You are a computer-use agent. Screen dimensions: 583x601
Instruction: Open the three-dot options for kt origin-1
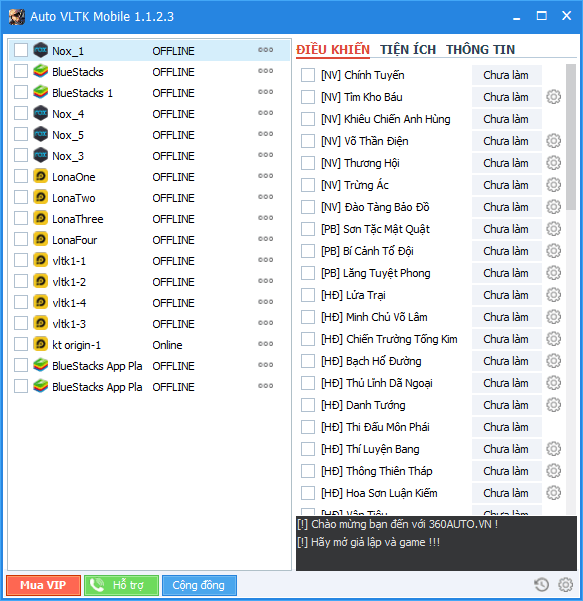point(265,344)
